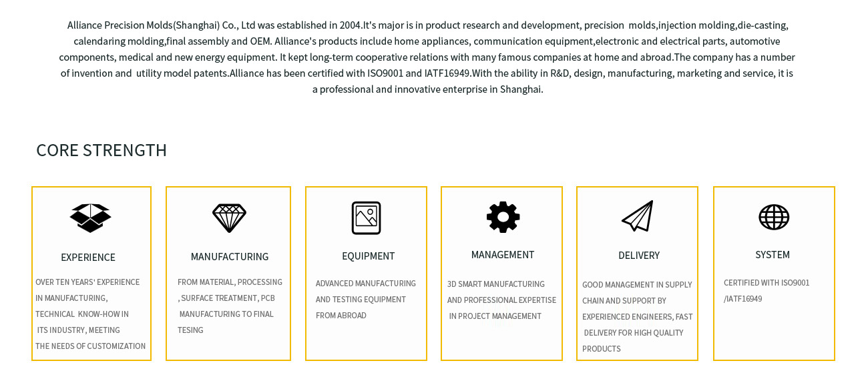The image size is (868, 377).
Task: Click 'a professional and innovative enterprise in Shanghai' line
Action: click(x=427, y=89)
